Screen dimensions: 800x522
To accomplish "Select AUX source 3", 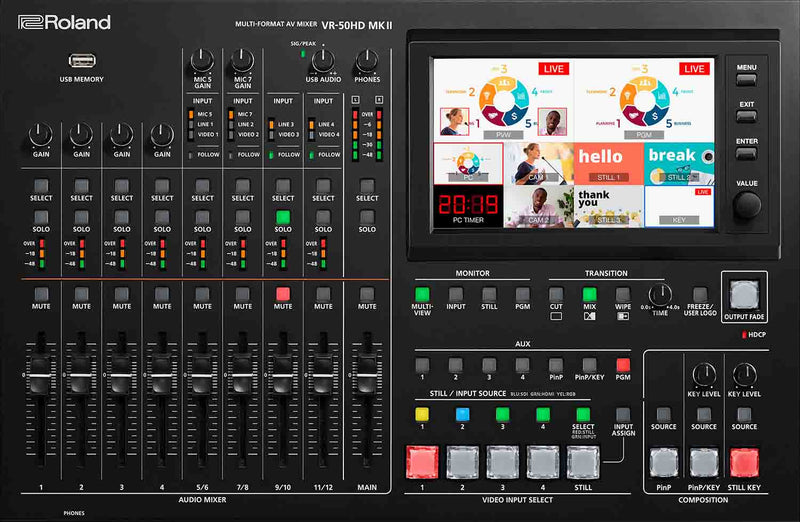I will 489,364.
